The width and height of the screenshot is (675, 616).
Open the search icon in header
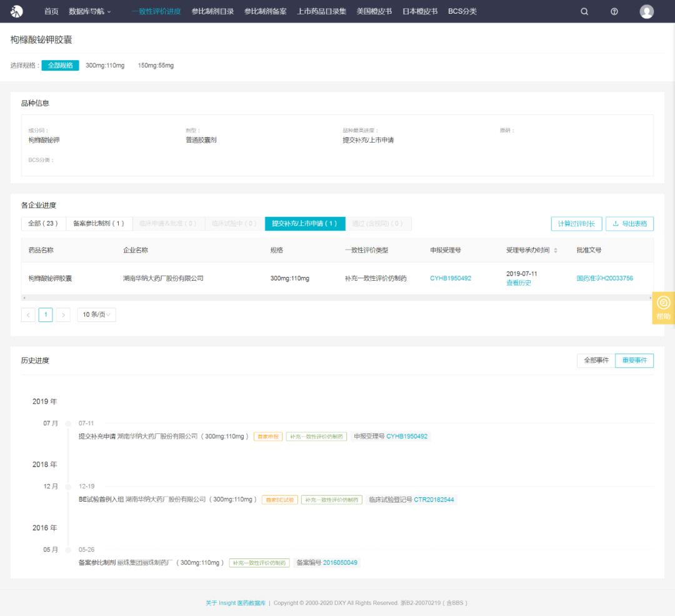(x=584, y=12)
